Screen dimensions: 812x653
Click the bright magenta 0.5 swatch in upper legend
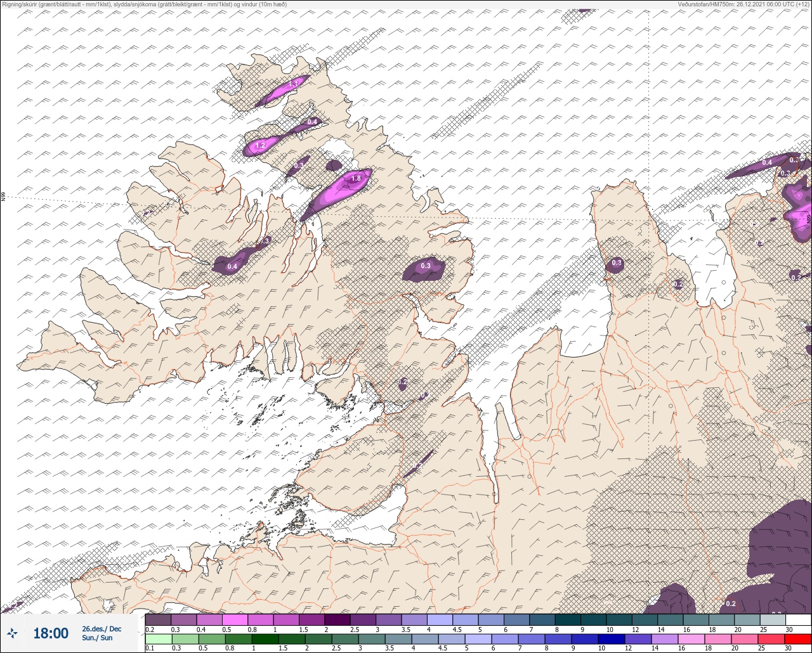[235, 619]
